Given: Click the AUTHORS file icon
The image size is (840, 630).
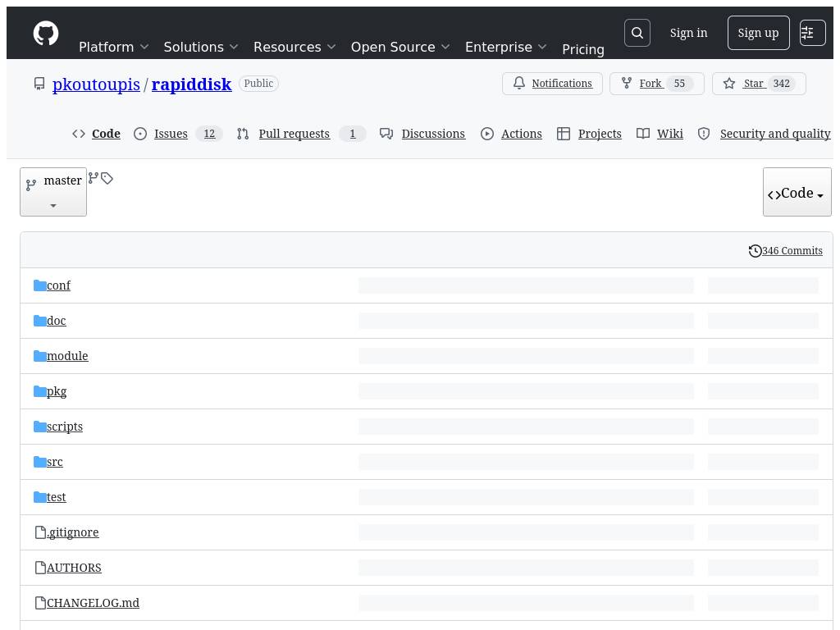Looking at the screenshot, I should [x=40, y=568].
